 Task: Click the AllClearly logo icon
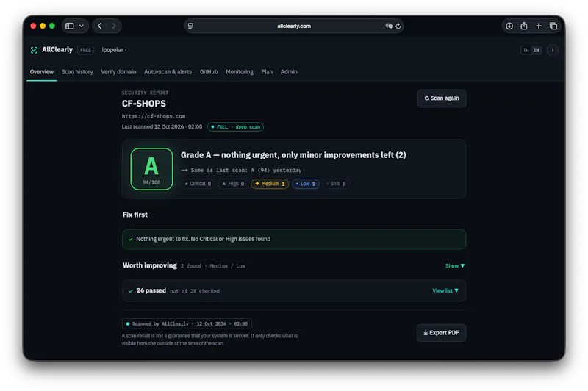[x=34, y=50]
